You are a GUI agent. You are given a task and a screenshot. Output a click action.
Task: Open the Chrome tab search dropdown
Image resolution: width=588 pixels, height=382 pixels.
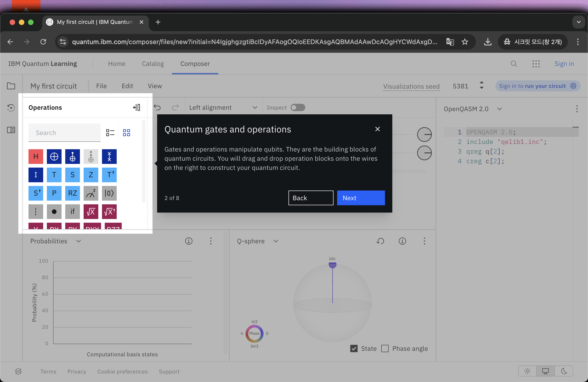579,22
